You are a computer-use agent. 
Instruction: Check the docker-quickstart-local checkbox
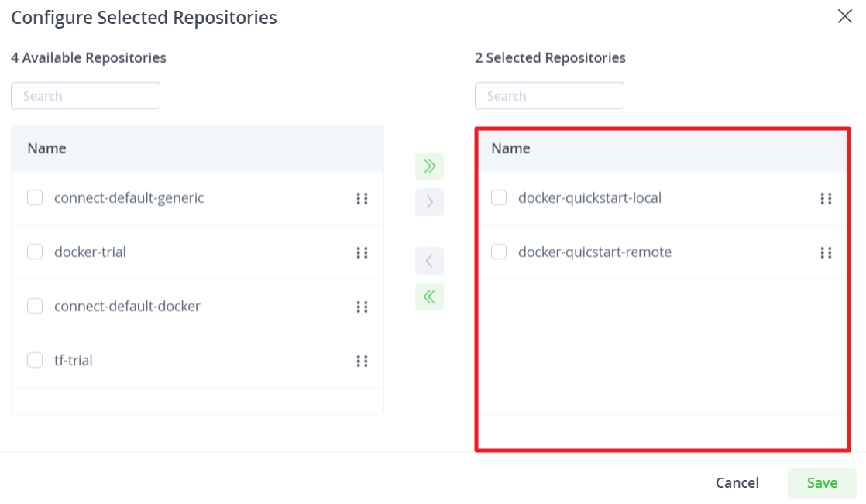click(499, 197)
